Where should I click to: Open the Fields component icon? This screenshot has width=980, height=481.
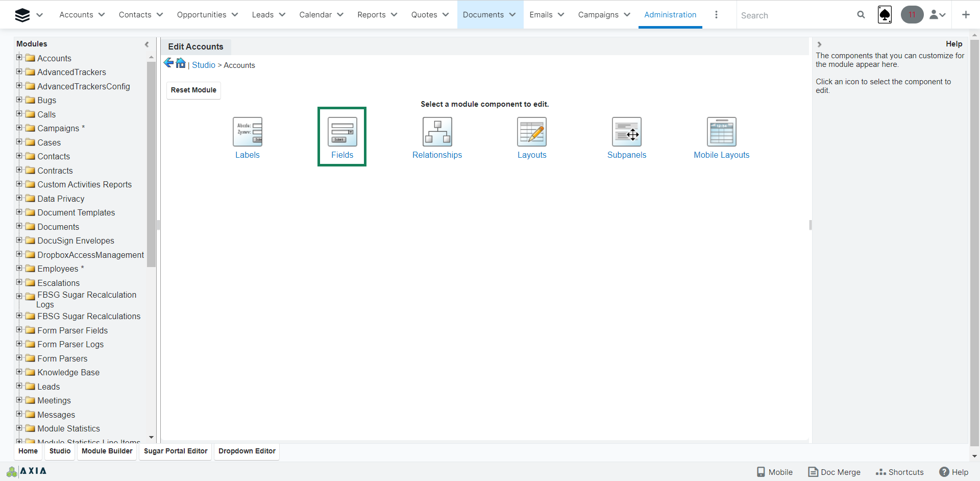click(x=342, y=132)
